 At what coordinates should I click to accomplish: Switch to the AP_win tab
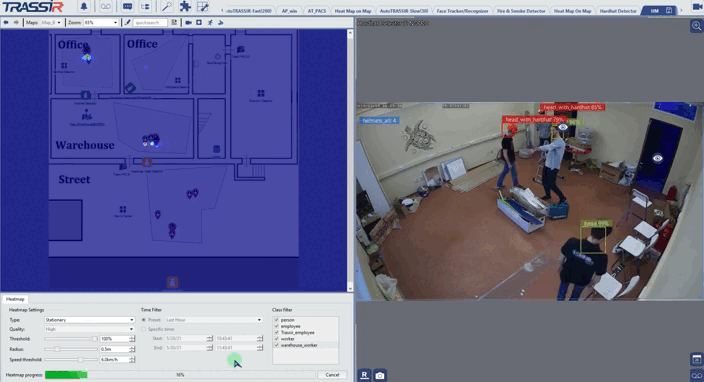coord(289,11)
